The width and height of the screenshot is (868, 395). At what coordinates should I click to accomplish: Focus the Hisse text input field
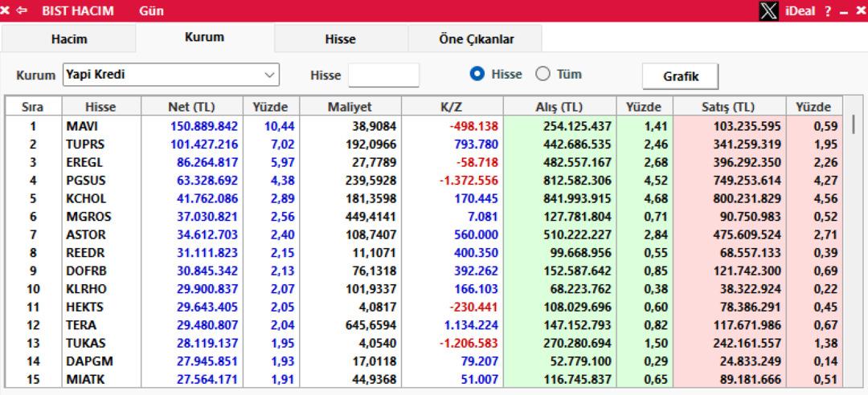tap(383, 75)
